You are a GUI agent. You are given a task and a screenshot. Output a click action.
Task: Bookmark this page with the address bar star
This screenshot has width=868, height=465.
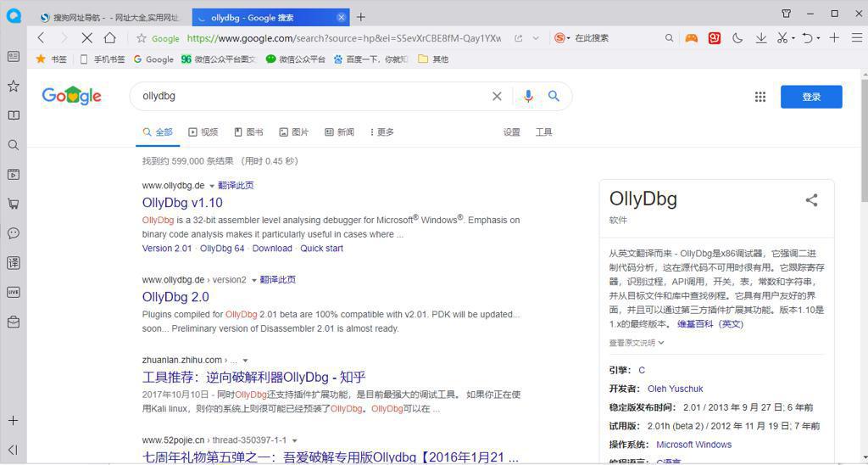click(x=142, y=38)
